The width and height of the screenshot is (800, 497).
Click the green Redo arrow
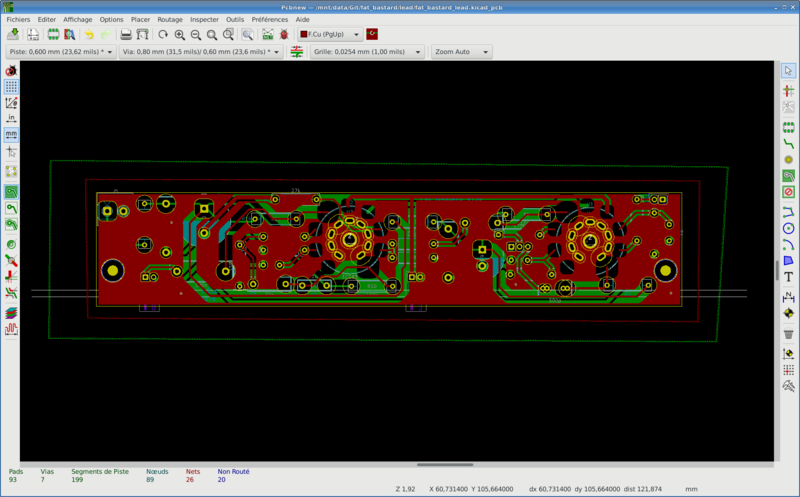point(106,34)
